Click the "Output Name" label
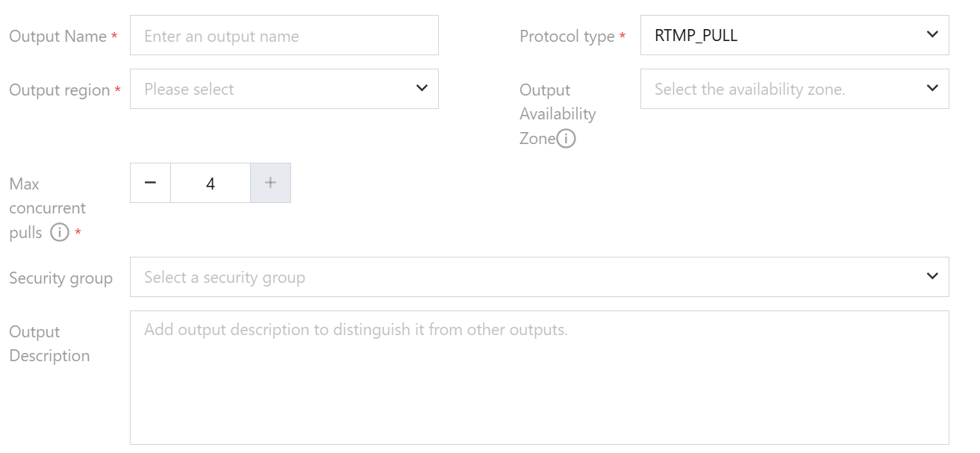 [57, 36]
